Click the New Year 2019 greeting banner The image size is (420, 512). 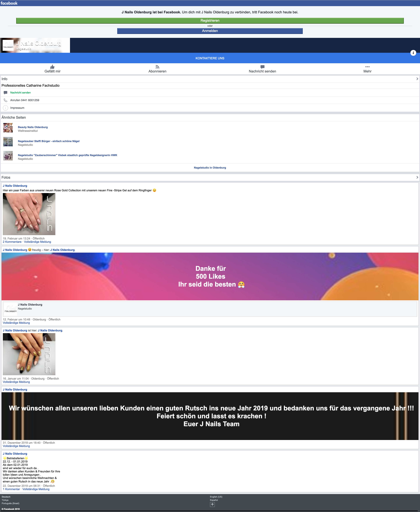point(210,416)
